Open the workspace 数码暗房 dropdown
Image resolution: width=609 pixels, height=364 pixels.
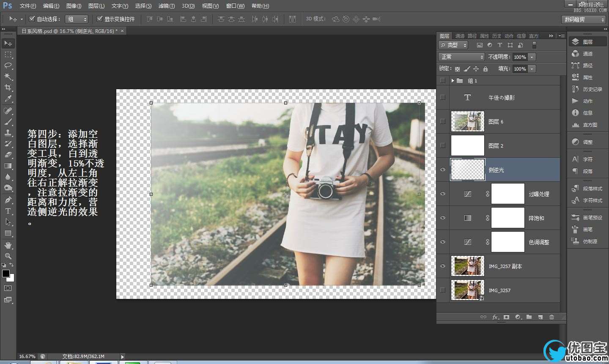point(584,19)
